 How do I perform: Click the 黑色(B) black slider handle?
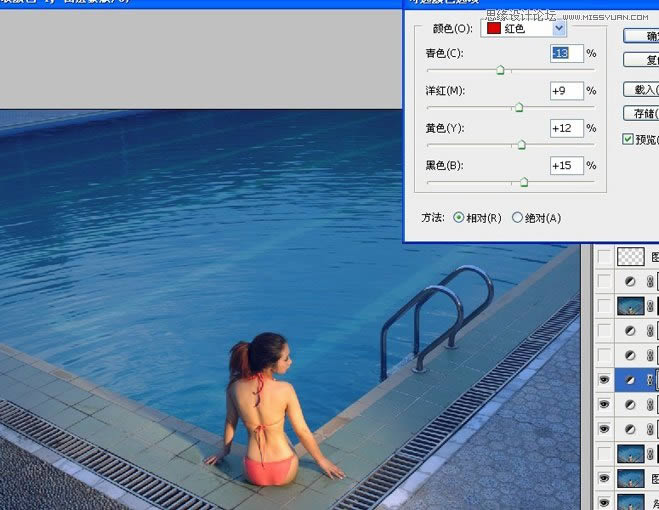tap(523, 182)
